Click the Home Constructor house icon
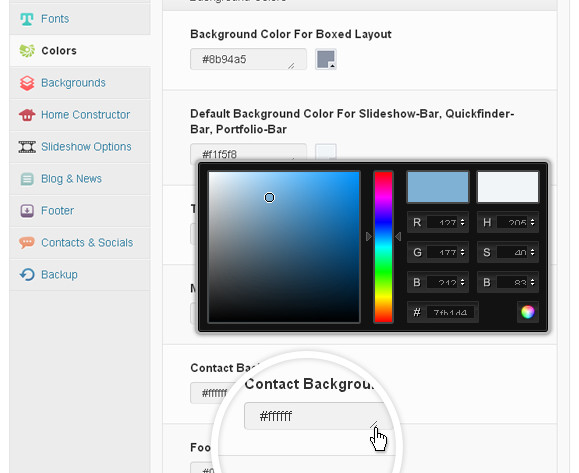This screenshot has width=579, height=473. [27, 115]
